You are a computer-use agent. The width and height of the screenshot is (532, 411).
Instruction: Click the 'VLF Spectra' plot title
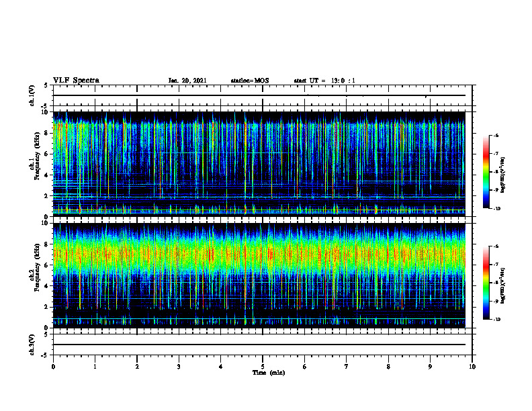[x=76, y=81]
